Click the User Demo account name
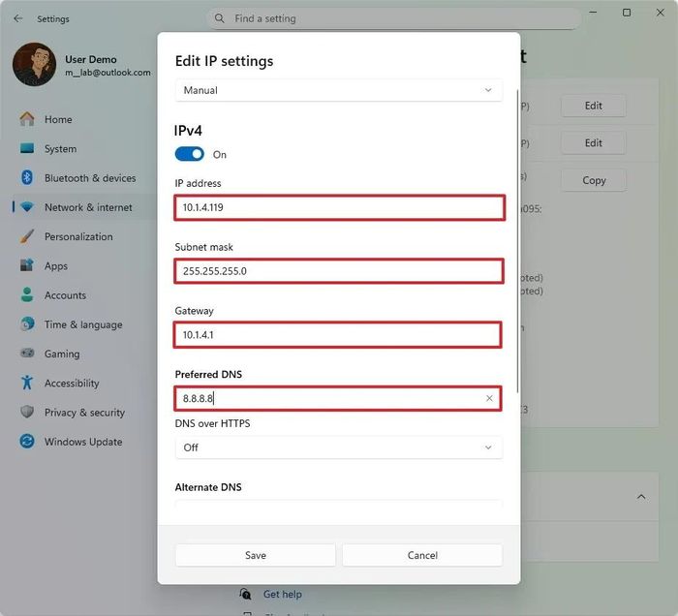Image resolution: width=678 pixels, height=616 pixels. [x=91, y=59]
